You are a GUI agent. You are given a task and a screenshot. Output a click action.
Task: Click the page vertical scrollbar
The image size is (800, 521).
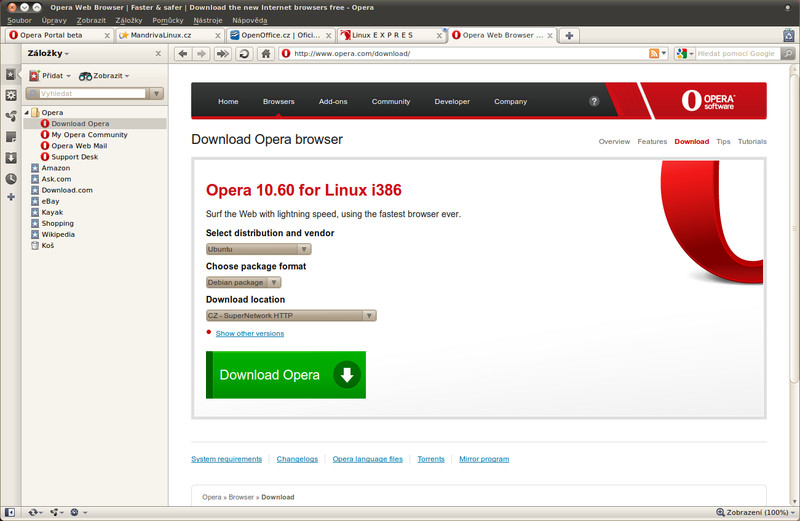tap(793, 230)
